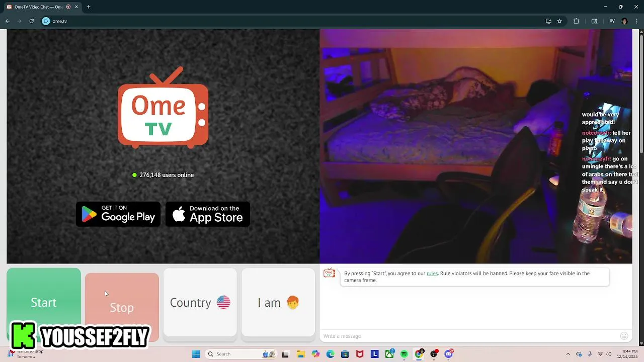Open Task View on the taskbar
This screenshot has height=362, width=644.
[x=285, y=354]
